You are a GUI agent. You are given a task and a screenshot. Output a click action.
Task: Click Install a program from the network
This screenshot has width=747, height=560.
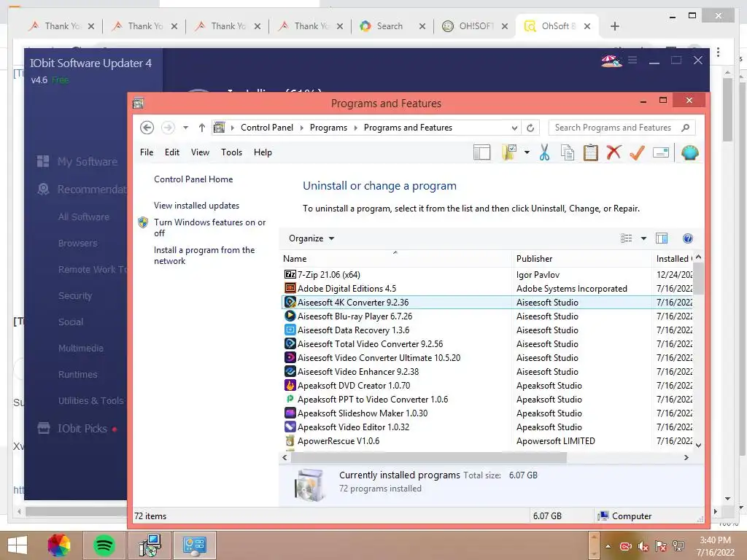[x=204, y=255]
